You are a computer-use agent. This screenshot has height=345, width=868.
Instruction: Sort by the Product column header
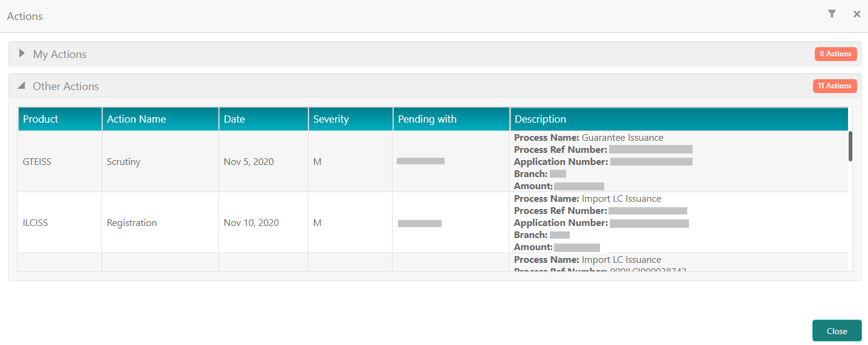(x=60, y=119)
